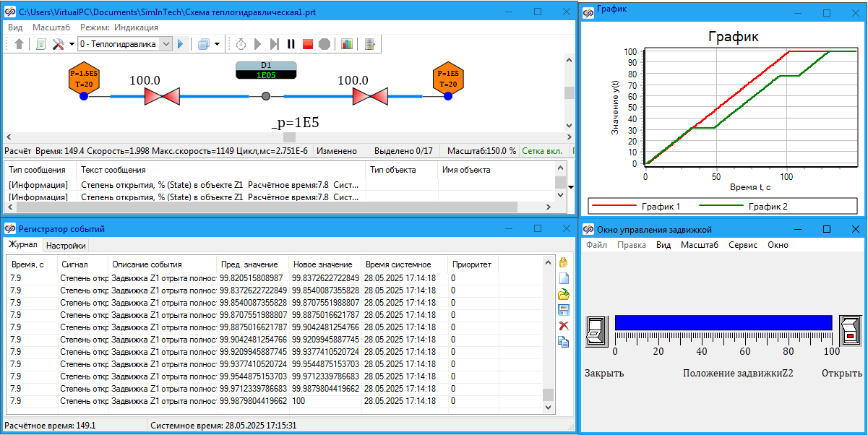868x435 pixels.
Task: Sort by the Приоритет column header
Action: click(471, 264)
